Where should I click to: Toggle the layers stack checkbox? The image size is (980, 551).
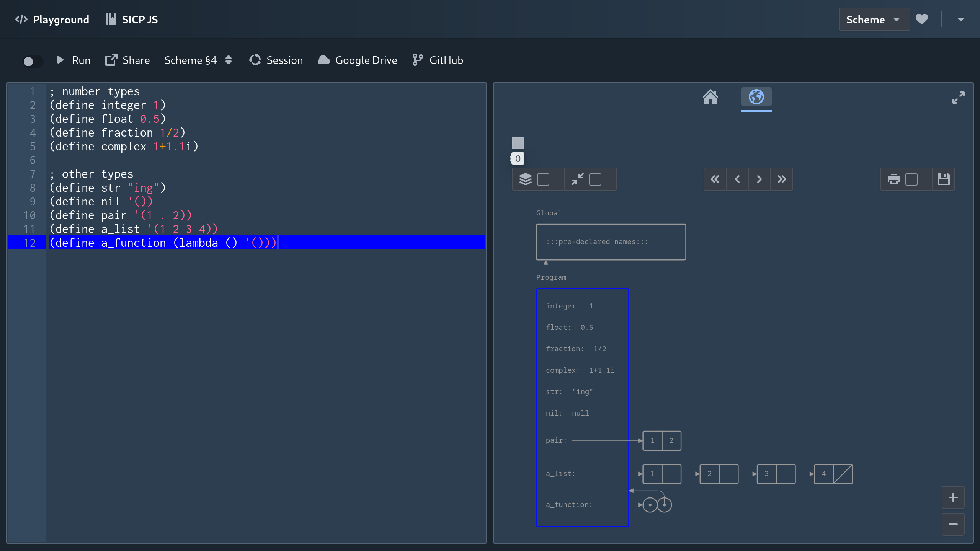coord(543,179)
